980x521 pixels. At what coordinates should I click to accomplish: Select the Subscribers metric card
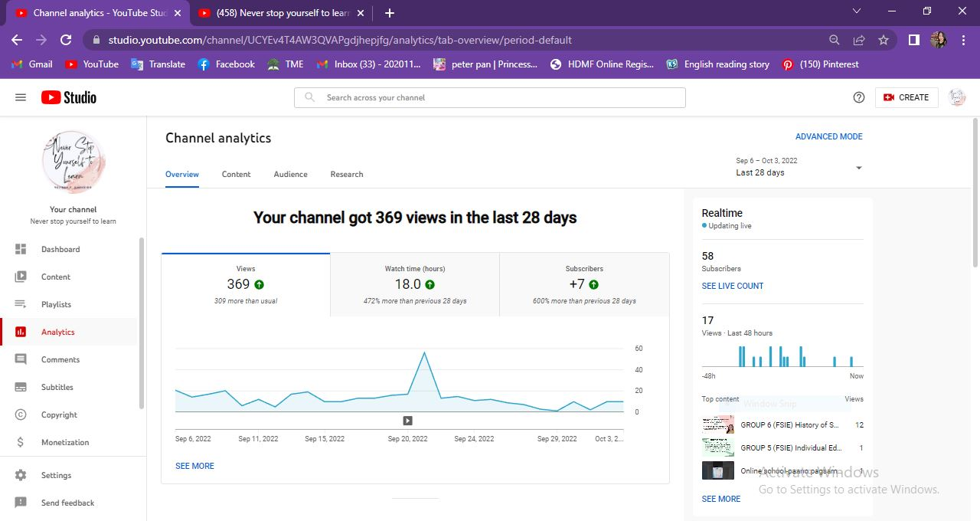tap(584, 284)
